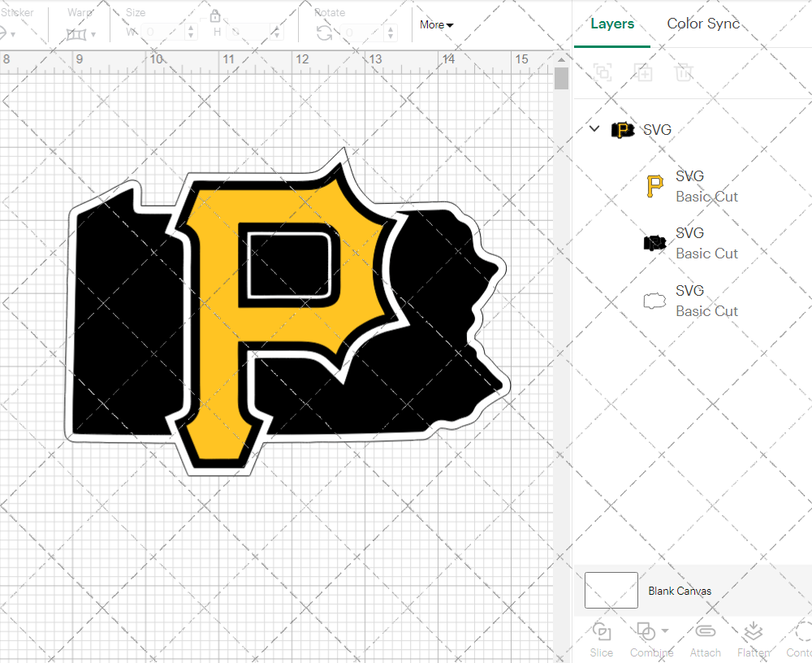The width and height of the screenshot is (812, 663).
Task: Select the yellow P letter on canvas
Action: (218, 322)
